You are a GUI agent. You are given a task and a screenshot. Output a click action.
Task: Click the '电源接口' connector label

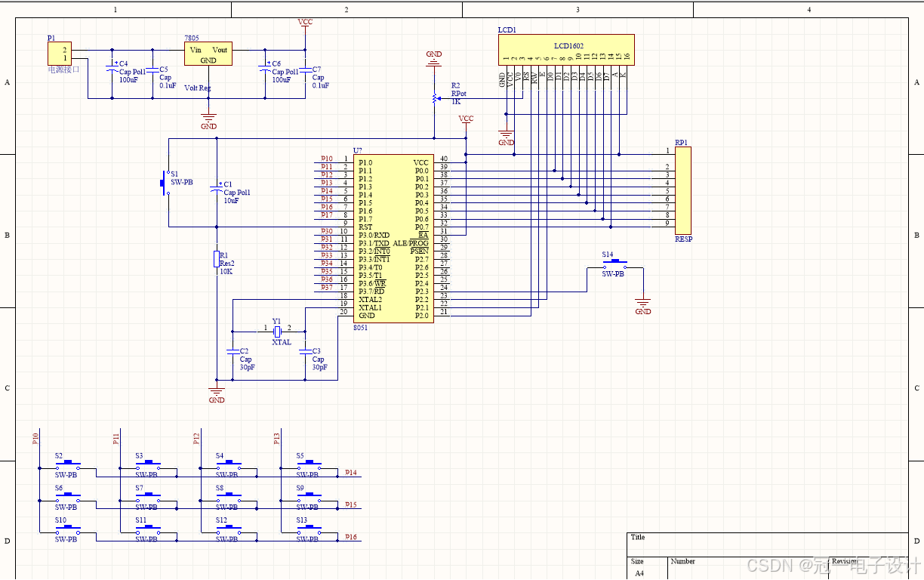[x=63, y=69]
